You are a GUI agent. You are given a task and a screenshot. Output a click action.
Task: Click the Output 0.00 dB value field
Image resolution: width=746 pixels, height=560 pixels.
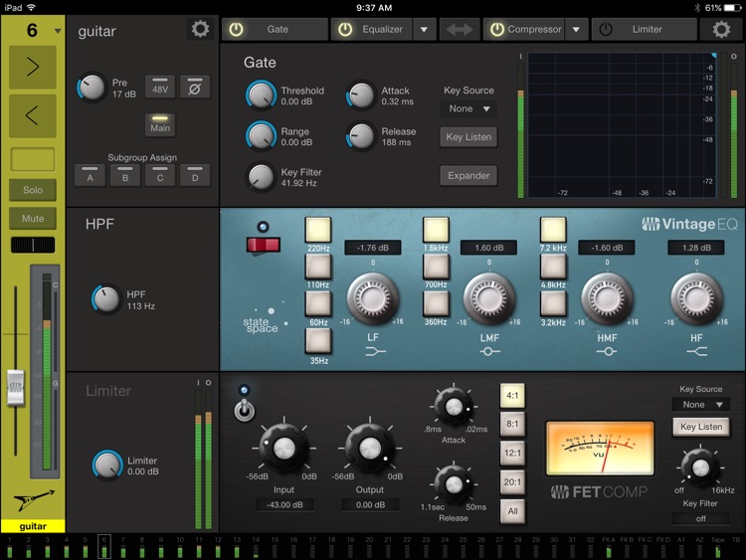[370, 505]
